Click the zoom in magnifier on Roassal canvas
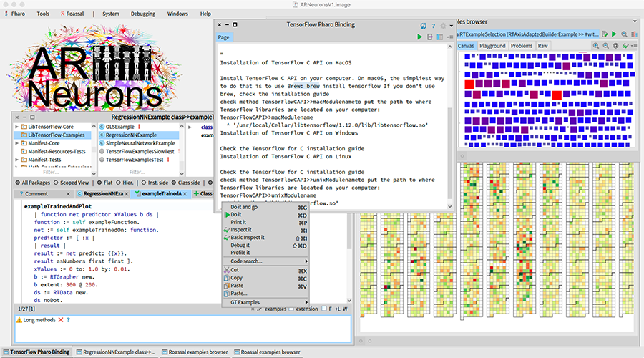Image resolution: width=644 pixels, height=358 pixels. (x=595, y=46)
